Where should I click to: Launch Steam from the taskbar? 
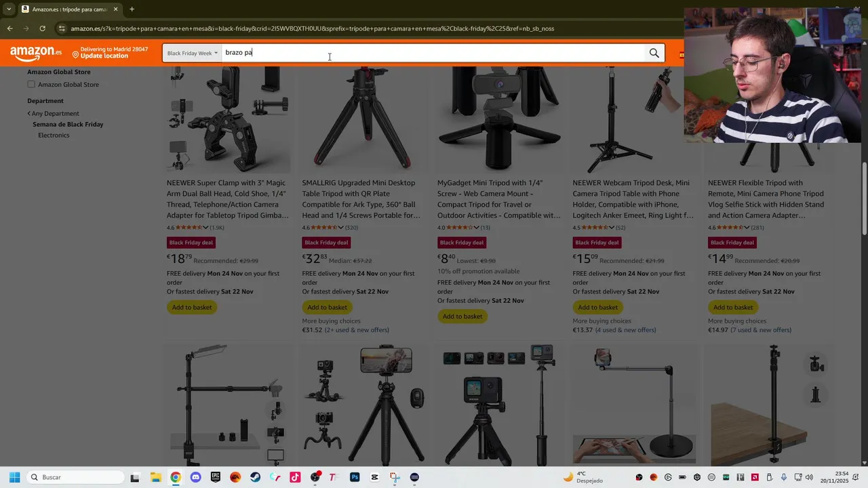255,477
